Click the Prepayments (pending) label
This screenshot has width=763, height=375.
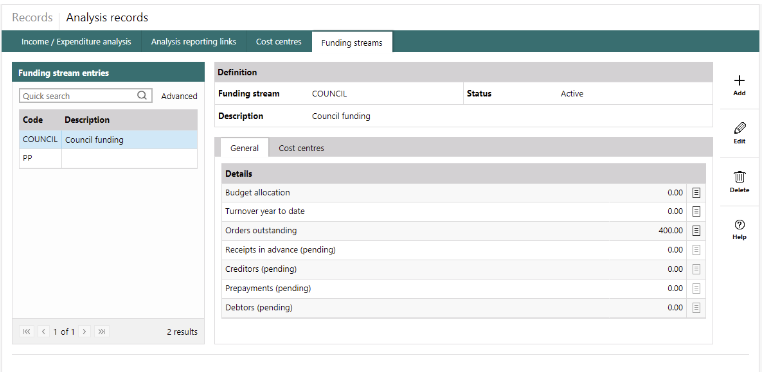coord(268,288)
